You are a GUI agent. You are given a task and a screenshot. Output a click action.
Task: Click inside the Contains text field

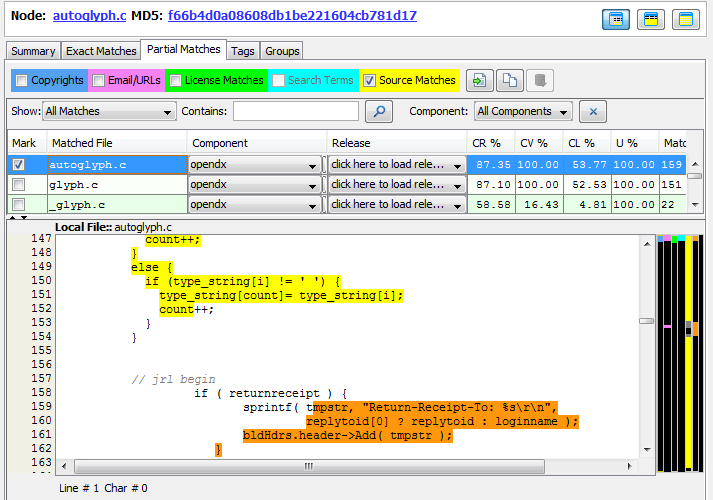pos(296,111)
